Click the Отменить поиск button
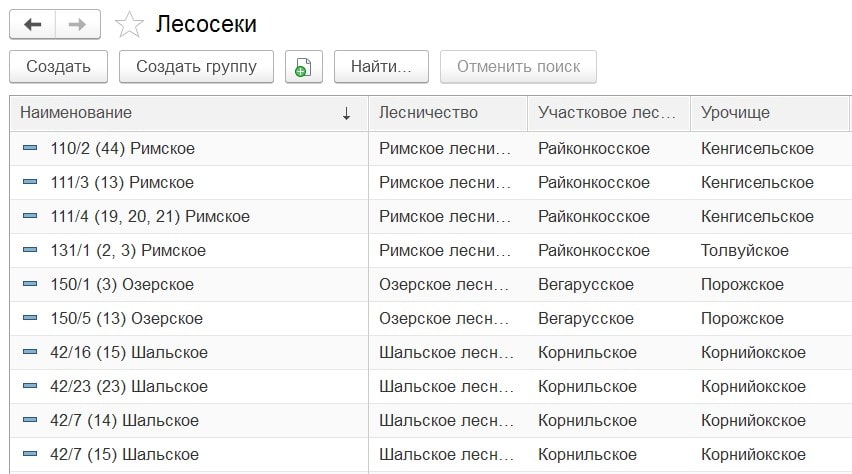 (x=518, y=67)
